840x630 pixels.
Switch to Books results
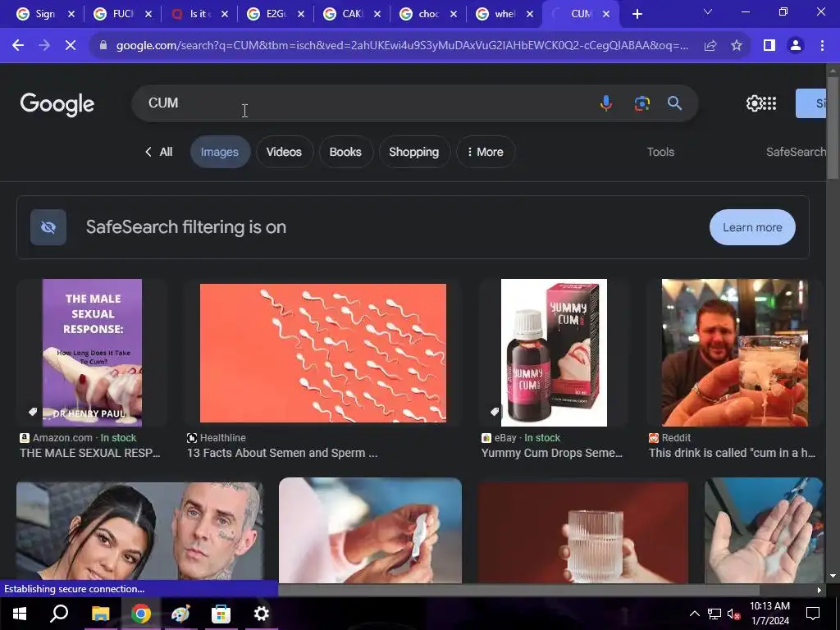coord(345,152)
